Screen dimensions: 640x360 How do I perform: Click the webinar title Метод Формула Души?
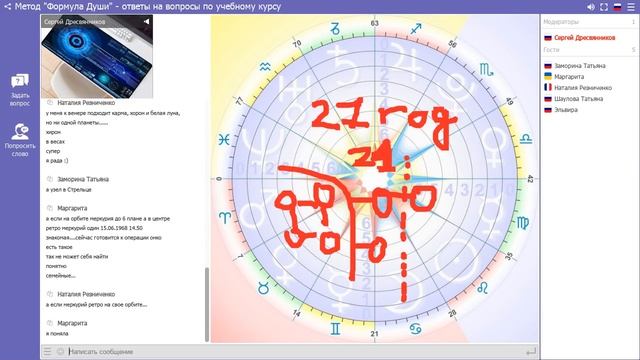click(148, 7)
